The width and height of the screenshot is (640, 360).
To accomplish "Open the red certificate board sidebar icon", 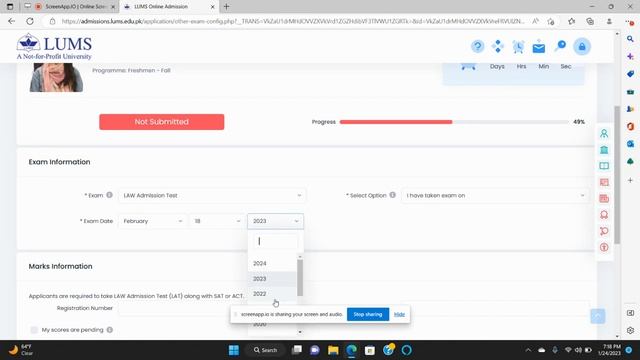I will pyautogui.click(x=604, y=182).
